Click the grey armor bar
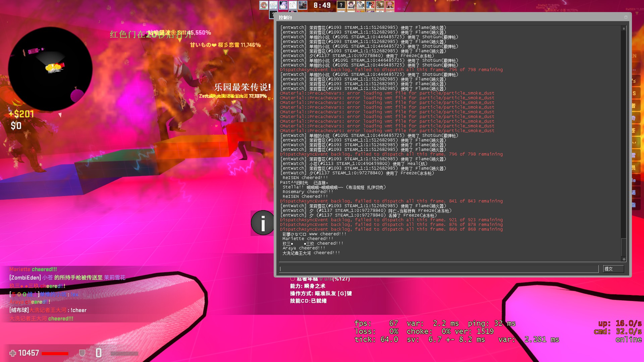Screen dimensions: 644x362 pyautogui.click(x=124, y=354)
